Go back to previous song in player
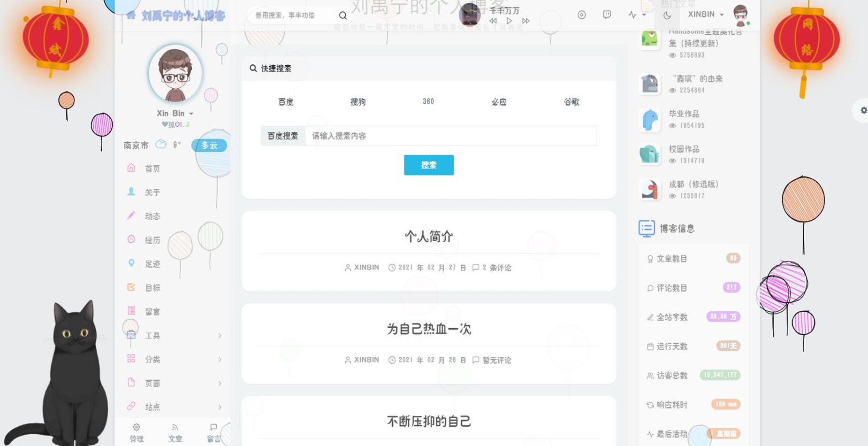Image resolution: width=868 pixels, height=446 pixels. (x=493, y=21)
